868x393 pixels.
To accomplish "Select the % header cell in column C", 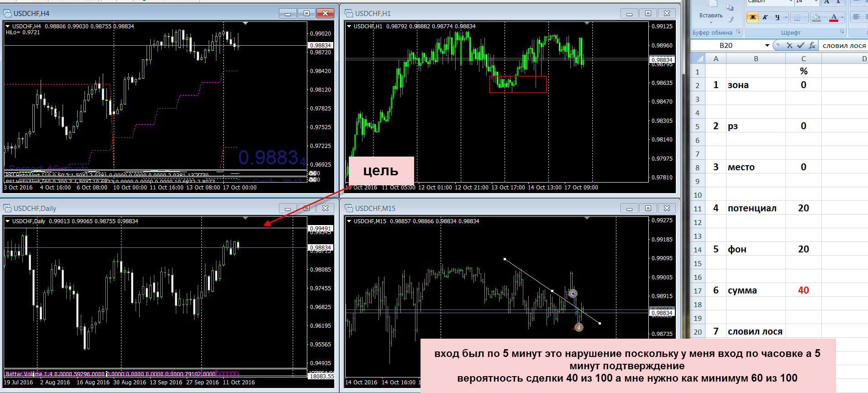I will pyautogui.click(x=804, y=71).
